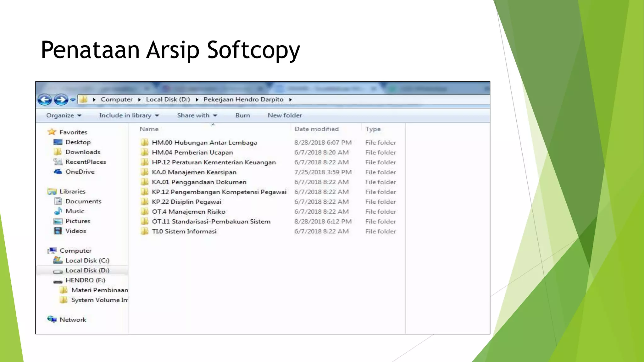
Task: Expand the Share with dropdown
Action: click(x=197, y=116)
